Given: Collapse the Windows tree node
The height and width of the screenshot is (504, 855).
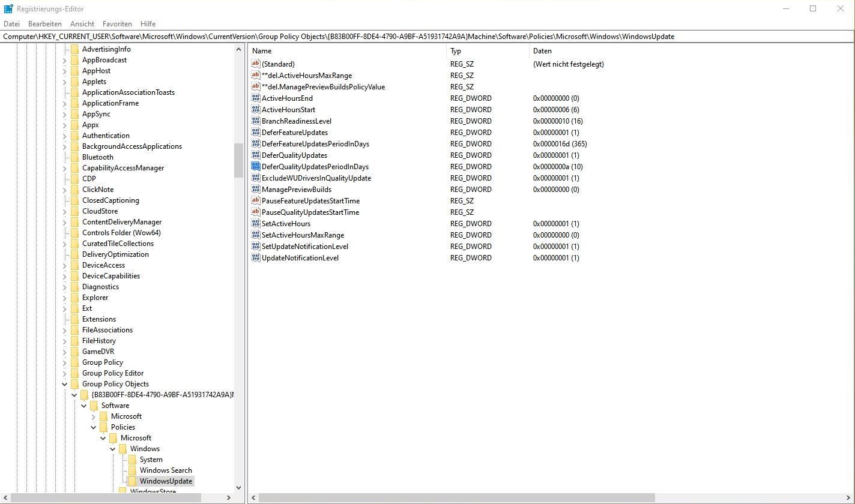Looking at the screenshot, I should tap(113, 449).
